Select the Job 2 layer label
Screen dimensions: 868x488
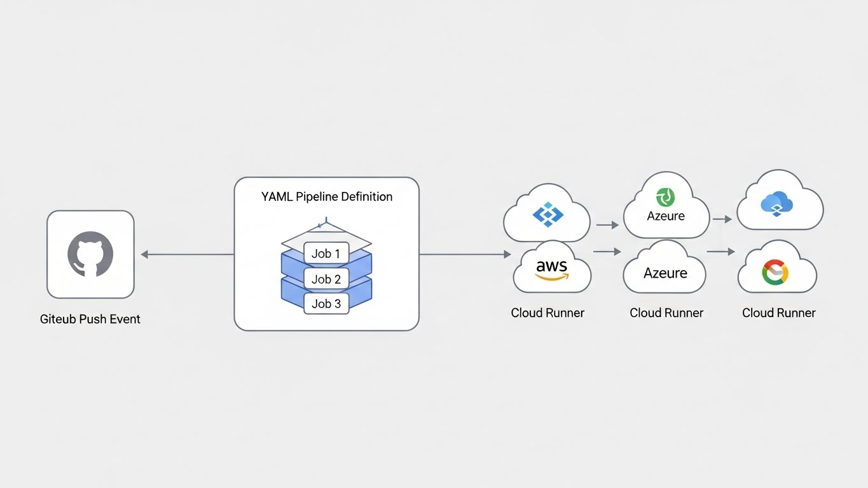coord(326,279)
